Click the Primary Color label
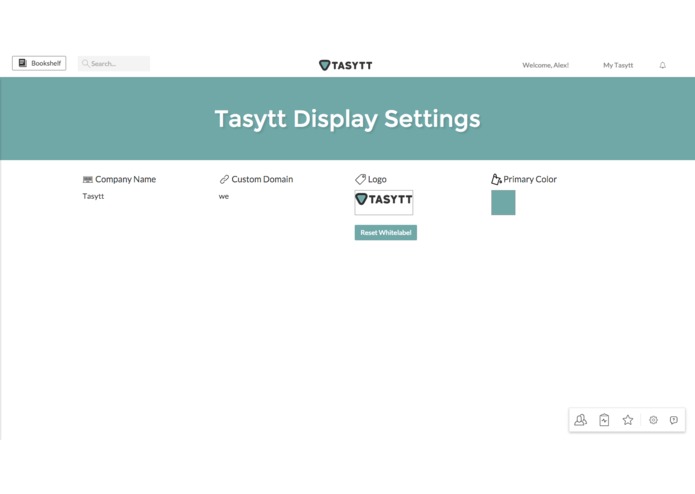695x494 pixels. click(530, 179)
